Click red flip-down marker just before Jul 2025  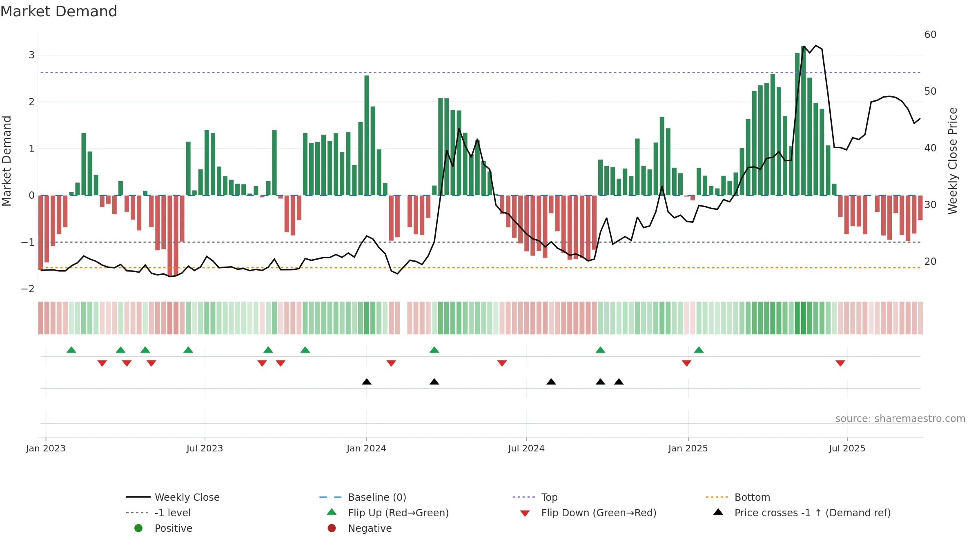coord(840,363)
